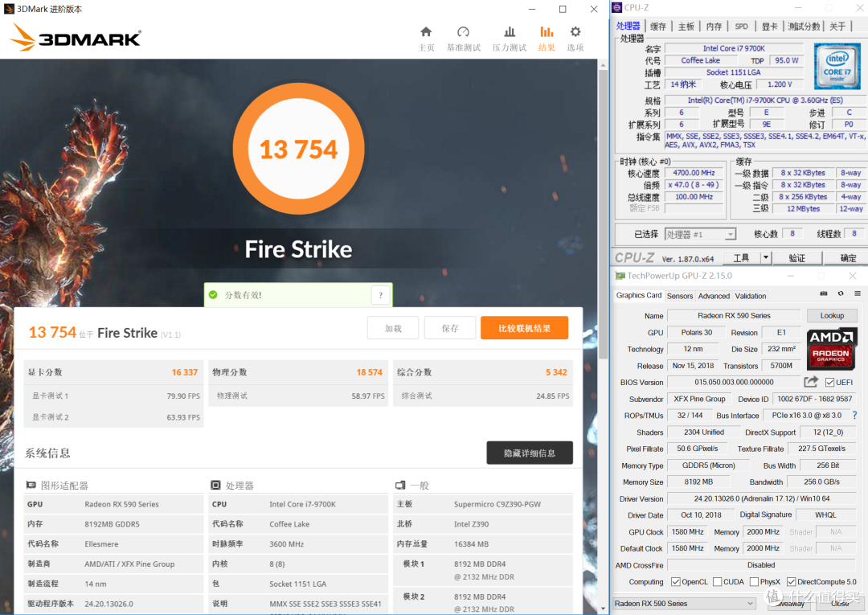This screenshot has height=615, width=868.
Task: Click the GPU-Z Driver Version field
Action: 762,498
